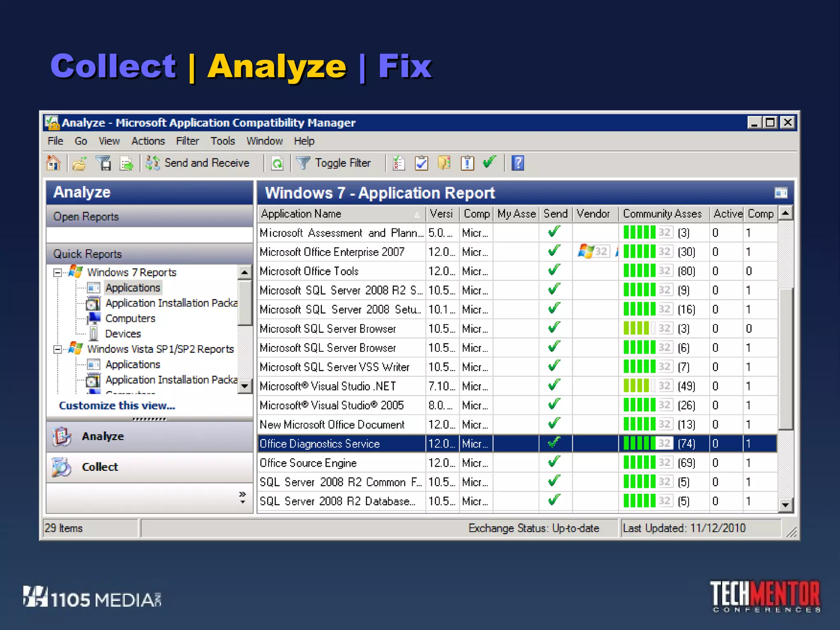
Task: Click the clipboard with exclamation mark icon
Action: 467,163
